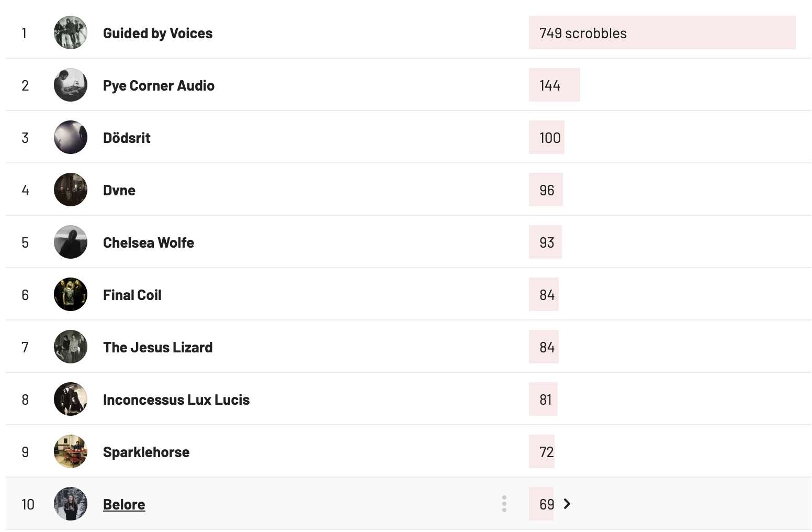812x532 pixels.
Task: Open the Dödsrit artist picture
Action: 71,137
